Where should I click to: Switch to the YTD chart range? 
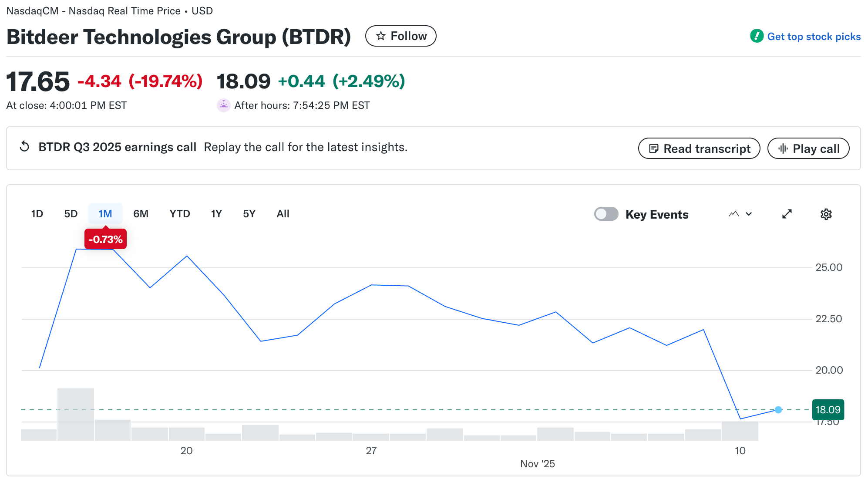click(x=179, y=213)
